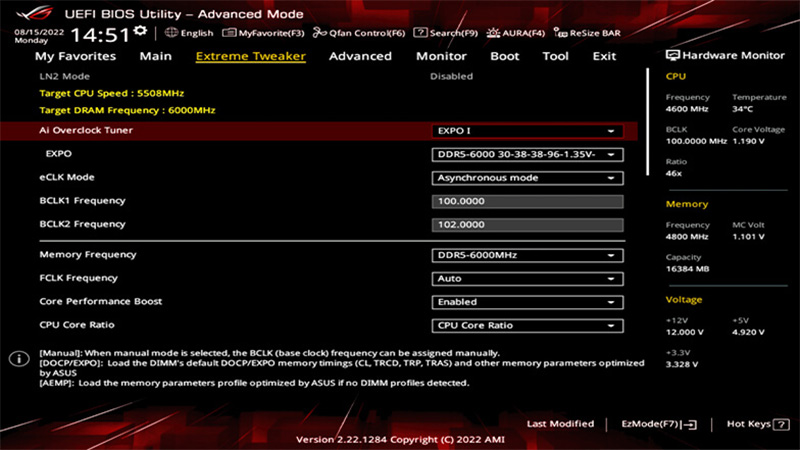Click the +5V 4.920 V reading
Image resolution: width=800 pixels, height=450 pixels.
click(748, 332)
